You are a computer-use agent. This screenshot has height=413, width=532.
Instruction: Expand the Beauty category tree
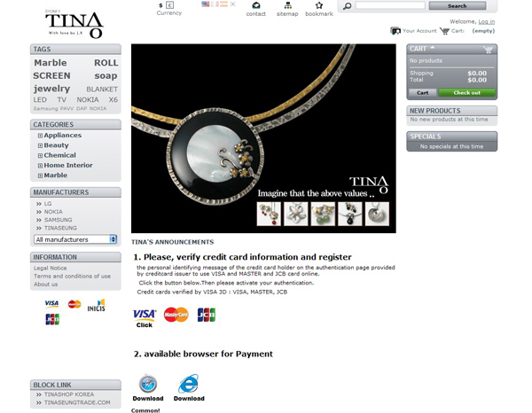tap(40, 145)
